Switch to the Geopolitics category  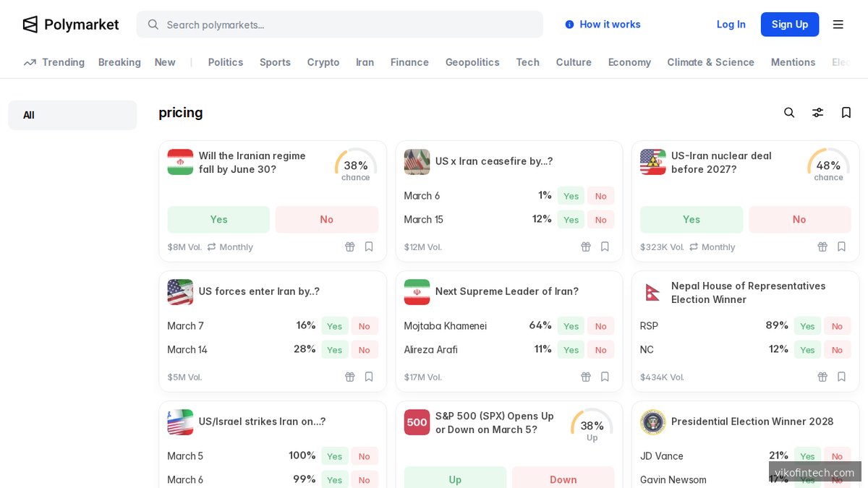(x=472, y=62)
